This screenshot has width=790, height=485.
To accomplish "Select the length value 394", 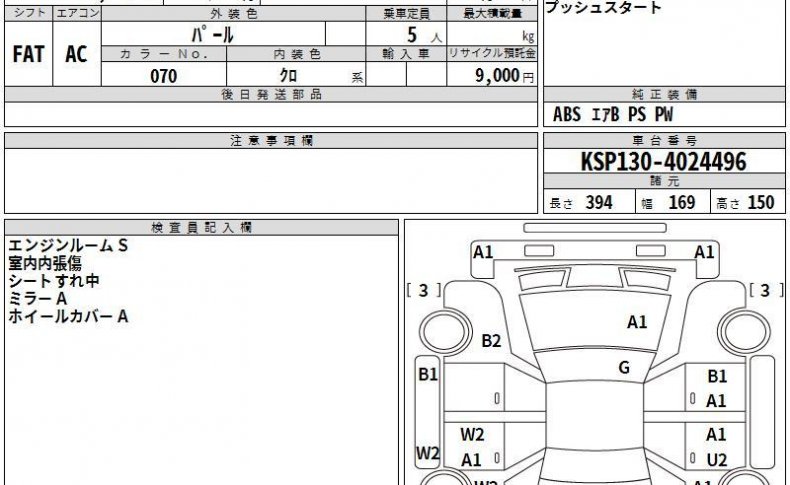I will 599,202.
